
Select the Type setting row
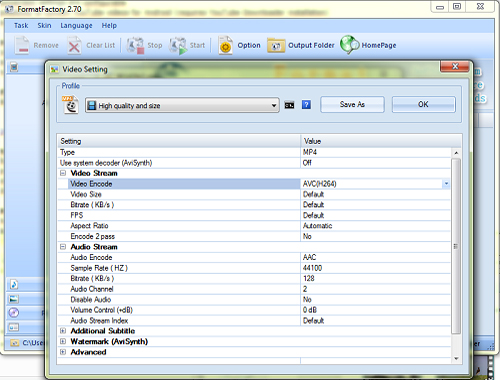tap(254, 152)
